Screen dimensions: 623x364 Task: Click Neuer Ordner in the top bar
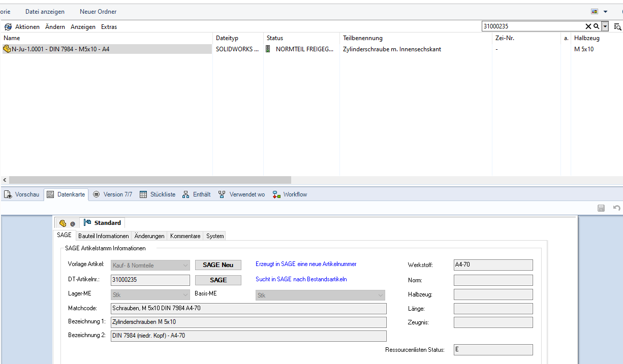tap(98, 11)
